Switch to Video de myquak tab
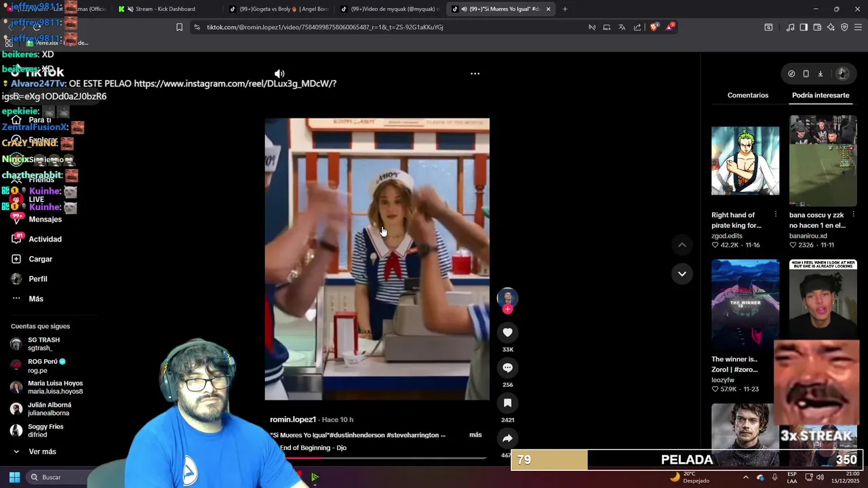This screenshot has height=488, width=868. click(x=389, y=9)
